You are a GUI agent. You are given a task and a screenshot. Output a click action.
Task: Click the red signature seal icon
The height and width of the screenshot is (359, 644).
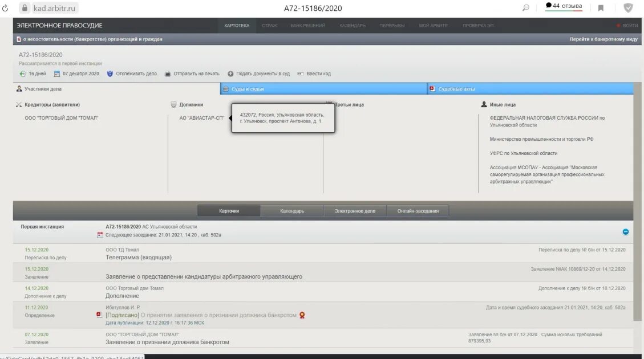pyautogui.click(x=302, y=315)
